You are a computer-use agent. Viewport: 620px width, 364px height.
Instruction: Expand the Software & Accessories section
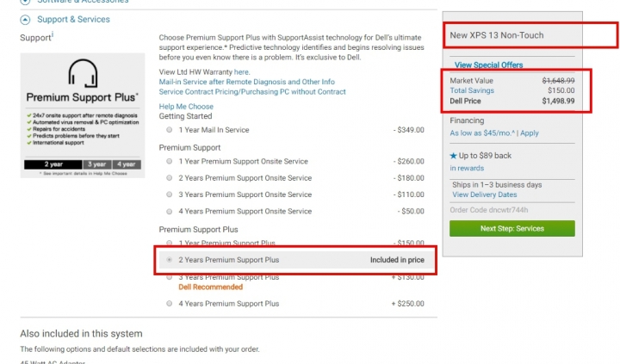(x=25, y=1)
